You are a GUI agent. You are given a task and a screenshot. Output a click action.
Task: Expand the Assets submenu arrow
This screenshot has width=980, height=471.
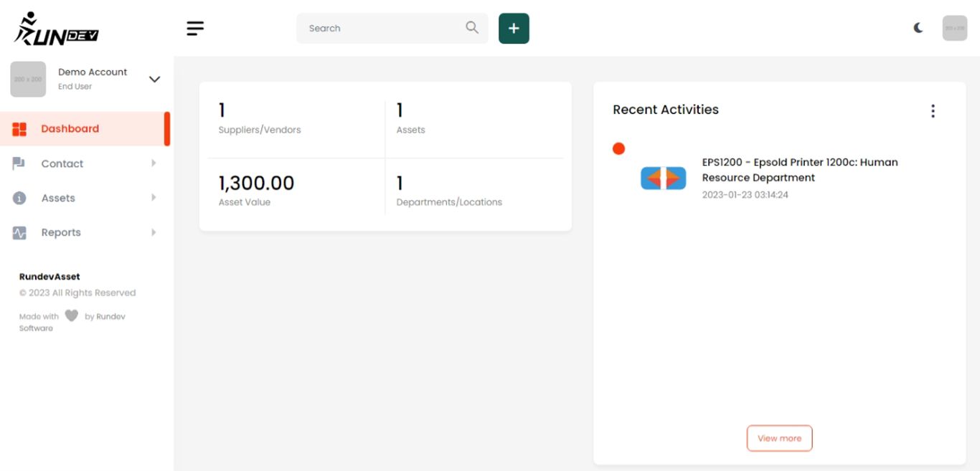coord(154,198)
